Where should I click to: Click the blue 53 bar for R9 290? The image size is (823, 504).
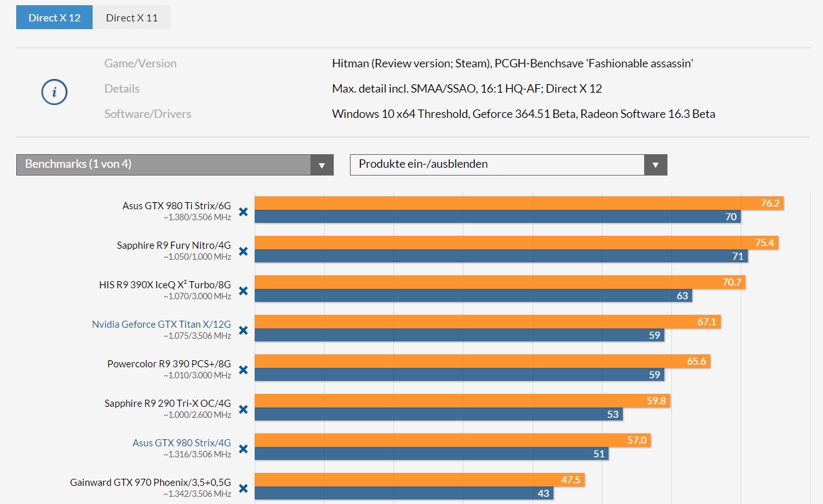[x=439, y=414]
